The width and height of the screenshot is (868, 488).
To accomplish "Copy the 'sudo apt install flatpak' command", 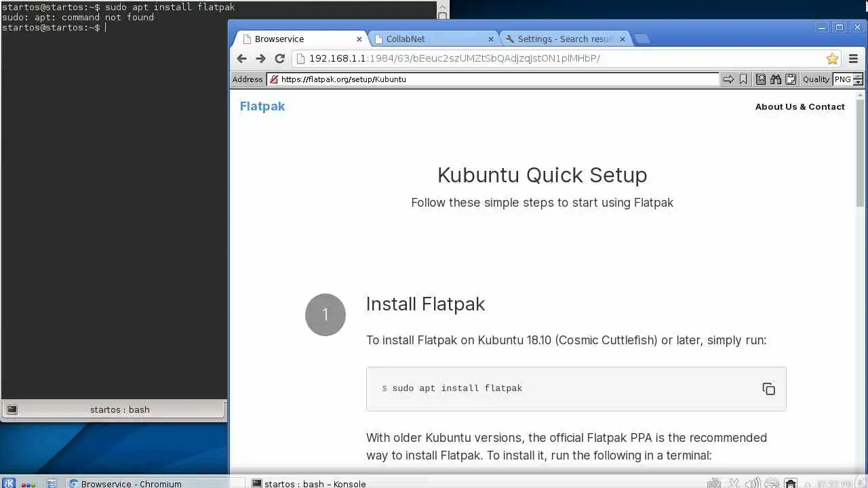I will coord(768,389).
